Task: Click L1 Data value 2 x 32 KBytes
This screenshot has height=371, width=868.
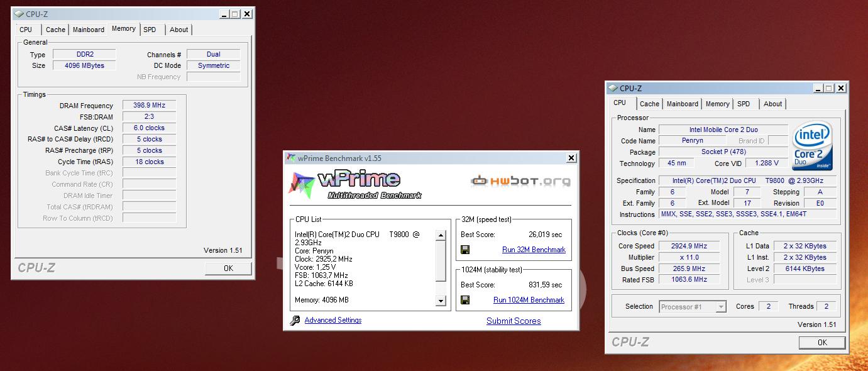Action: coord(805,246)
